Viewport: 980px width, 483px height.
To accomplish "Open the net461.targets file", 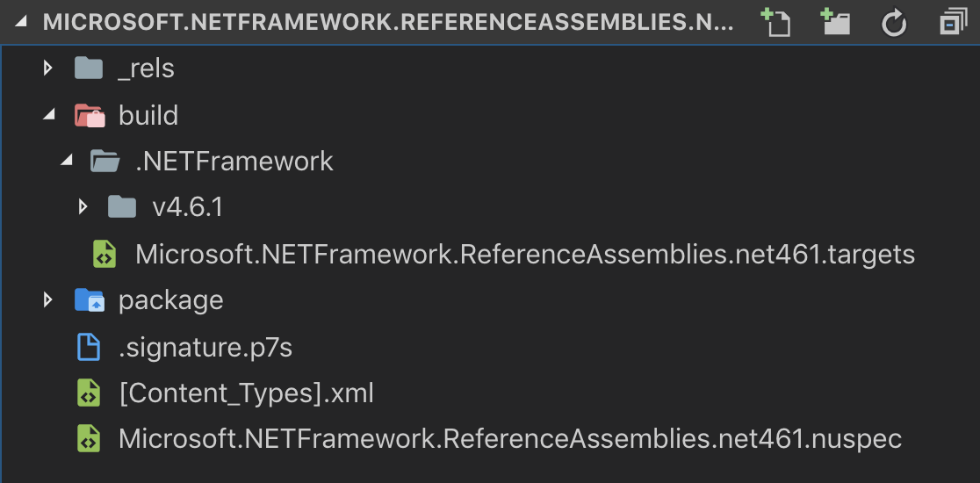I will 525,255.
